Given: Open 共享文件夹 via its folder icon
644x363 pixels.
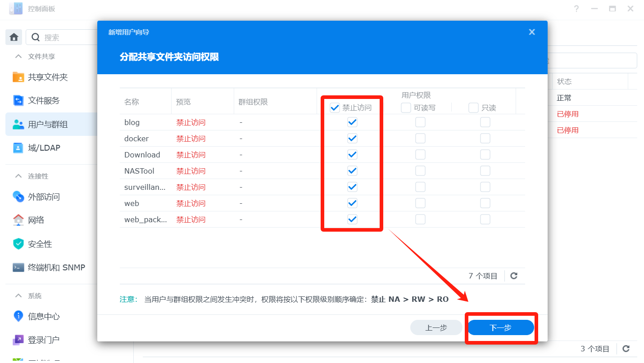Looking at the screenshot, I should pos(18,77).
